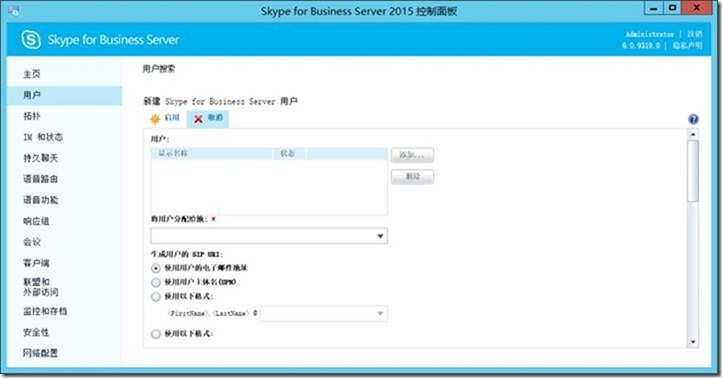The height and width of the screenshot is (378, 722).
Task: Close the control panel window
Action: click(697, 8)
